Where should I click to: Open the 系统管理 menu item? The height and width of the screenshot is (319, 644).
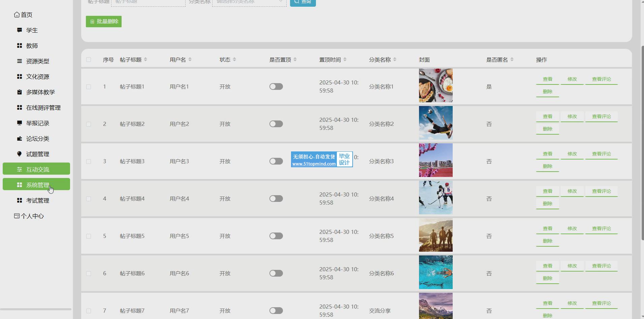(x=36, y=185)
